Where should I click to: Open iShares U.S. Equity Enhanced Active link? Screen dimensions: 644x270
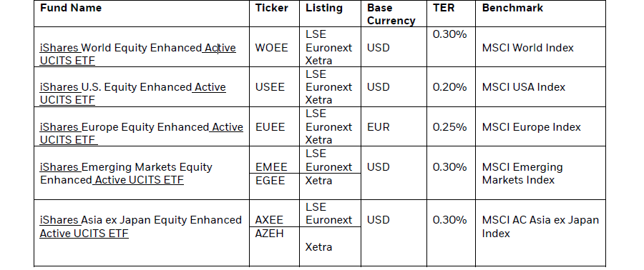132,94
